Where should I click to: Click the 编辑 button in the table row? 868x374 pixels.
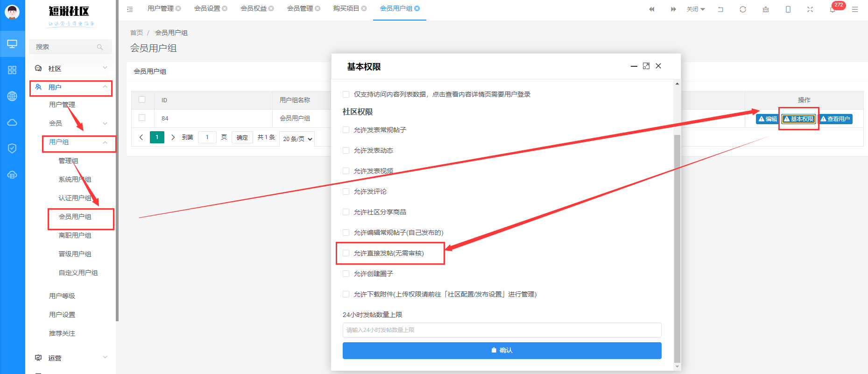point(767,119)
